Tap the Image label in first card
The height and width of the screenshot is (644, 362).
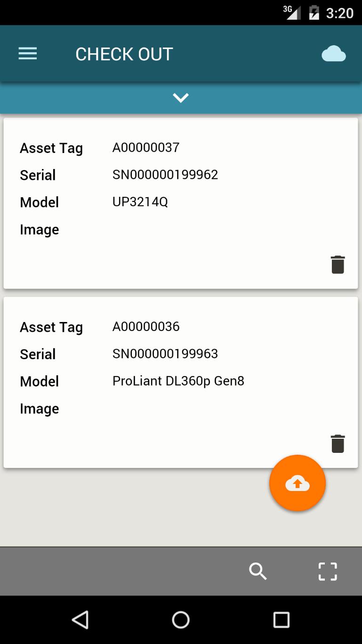pos(40,230)
